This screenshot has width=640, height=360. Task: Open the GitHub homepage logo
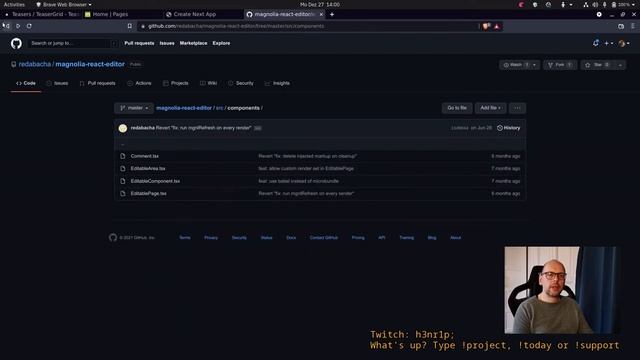pos(16,43)
